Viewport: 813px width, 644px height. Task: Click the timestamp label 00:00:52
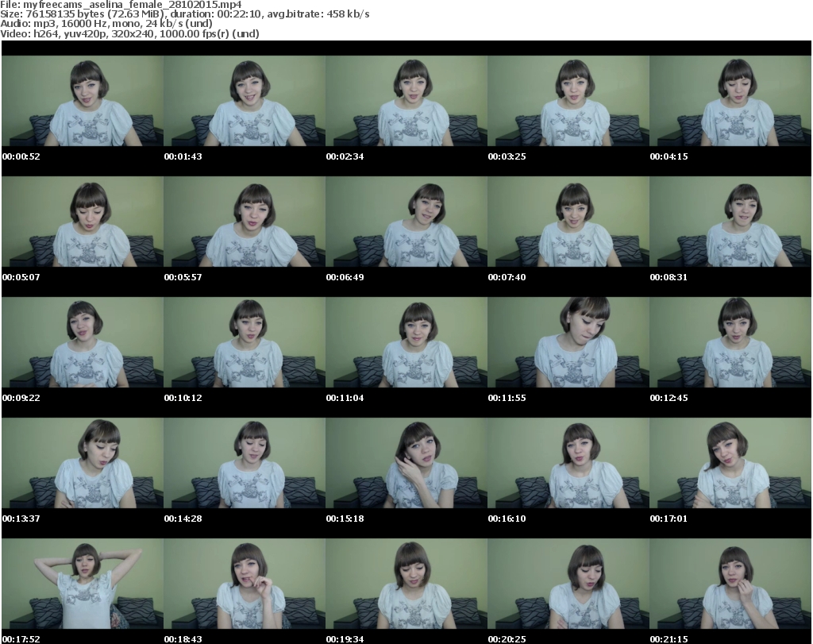pyautogui.click(x=21, y=156)
